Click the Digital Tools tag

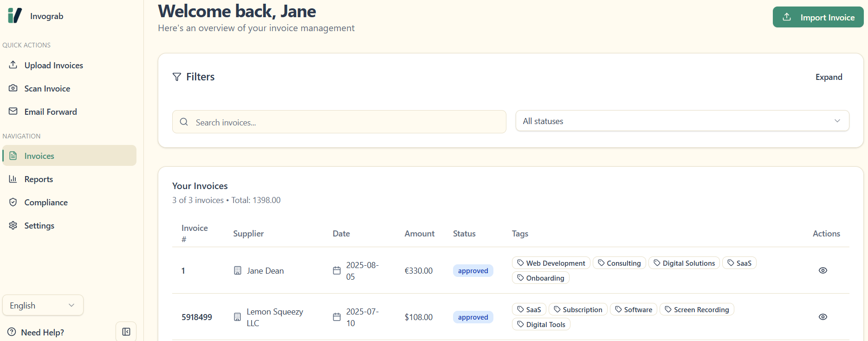541,324
